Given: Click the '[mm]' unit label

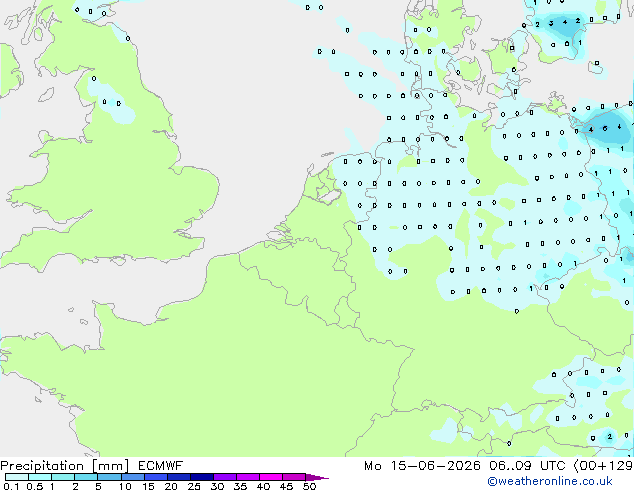Looking at the screenshot, I should click(110, 466).
